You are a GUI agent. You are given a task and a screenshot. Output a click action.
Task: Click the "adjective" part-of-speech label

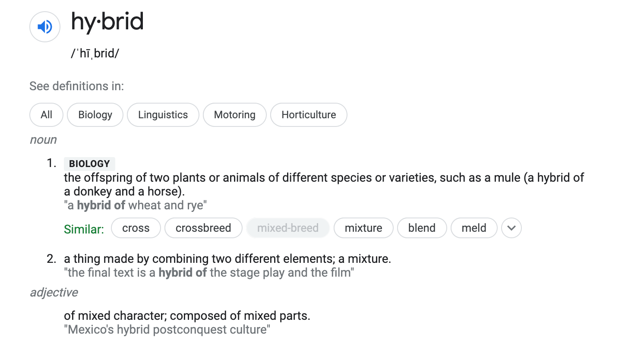pos(54,293)
